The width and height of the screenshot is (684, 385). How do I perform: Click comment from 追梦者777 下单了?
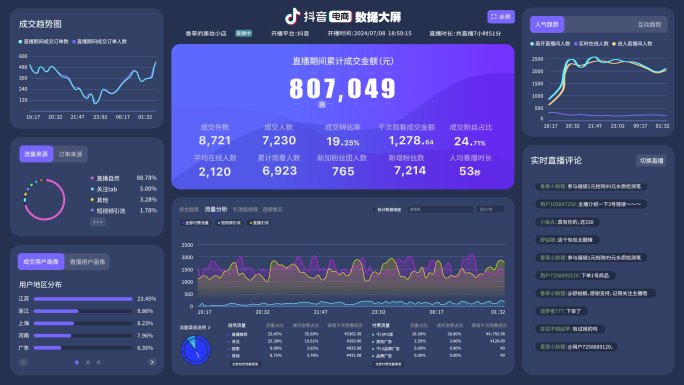tap(561, 311)
